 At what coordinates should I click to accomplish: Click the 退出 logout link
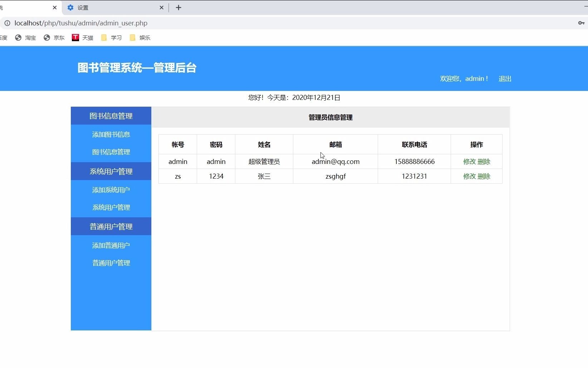click(505, 79)
